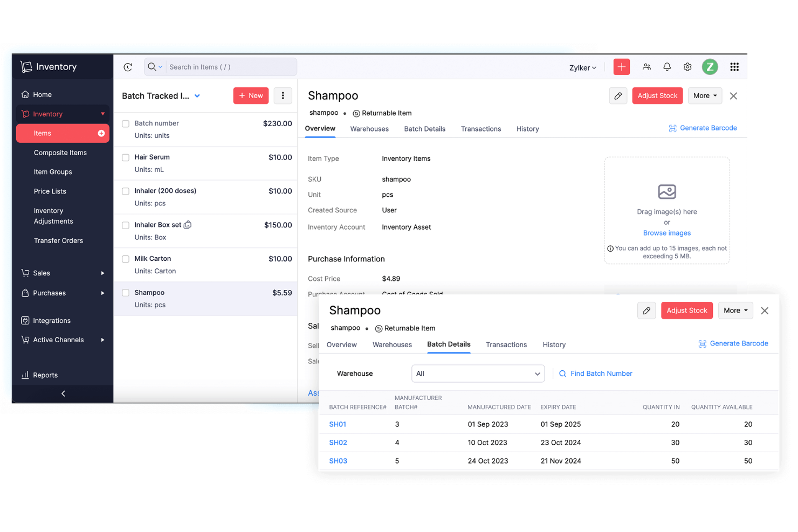Refresh the items list
The width and height of the screenshot is (798, 532).
click(128, 67)
